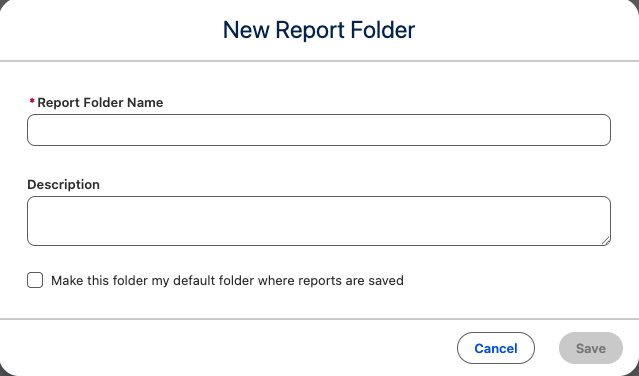
Task: Click the Cancel button
Action: 496,348
